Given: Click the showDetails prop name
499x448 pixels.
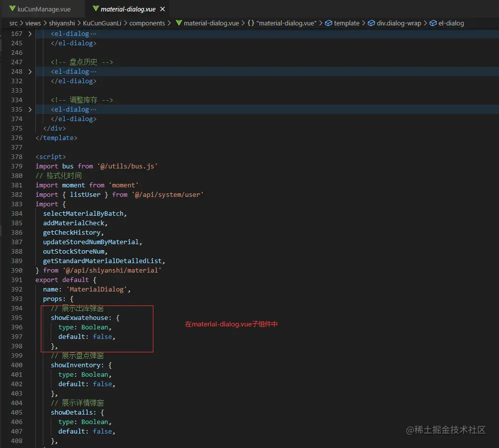Looking at the screenshot, I should pos(72,413).
